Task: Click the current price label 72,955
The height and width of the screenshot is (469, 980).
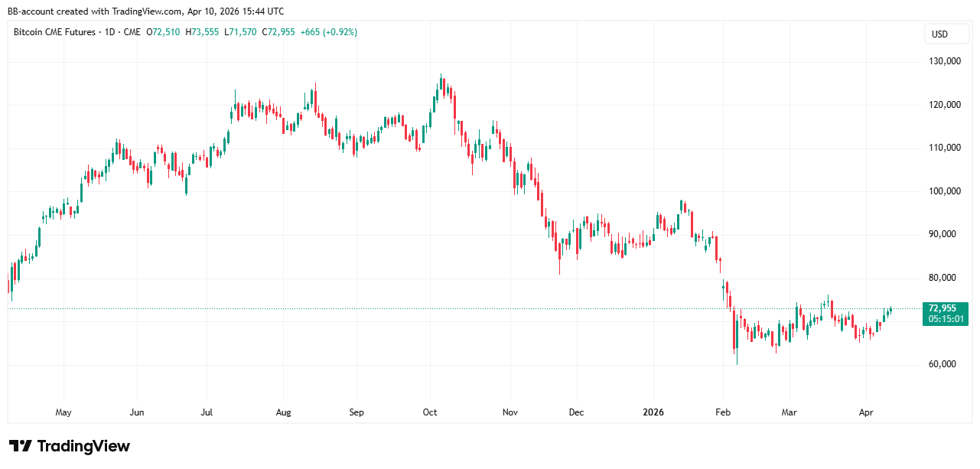Action: (943, 308)
